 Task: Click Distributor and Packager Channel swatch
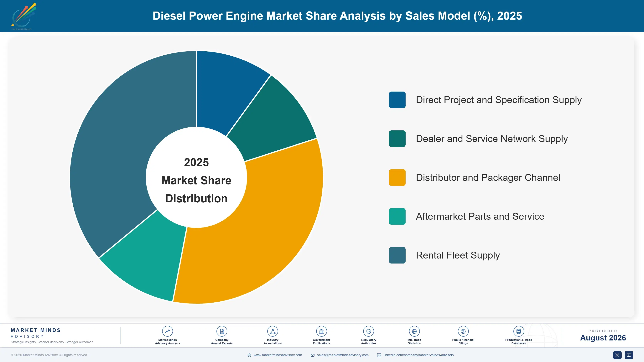click(x=397, y=178)
